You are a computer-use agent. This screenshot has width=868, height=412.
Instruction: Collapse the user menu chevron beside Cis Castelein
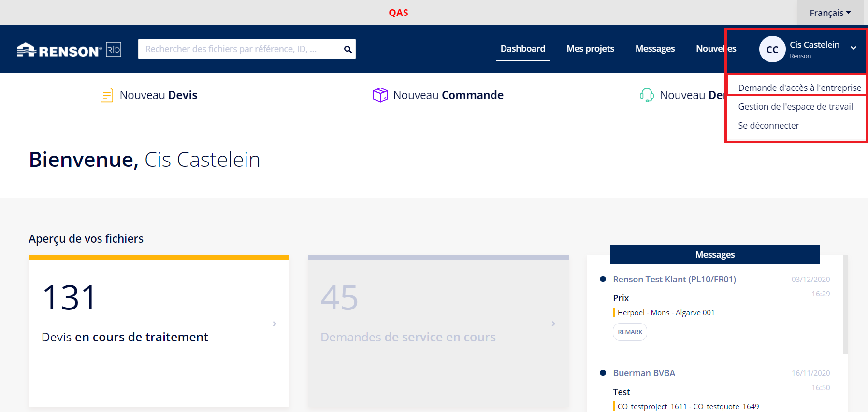click(x=854, y=48)
